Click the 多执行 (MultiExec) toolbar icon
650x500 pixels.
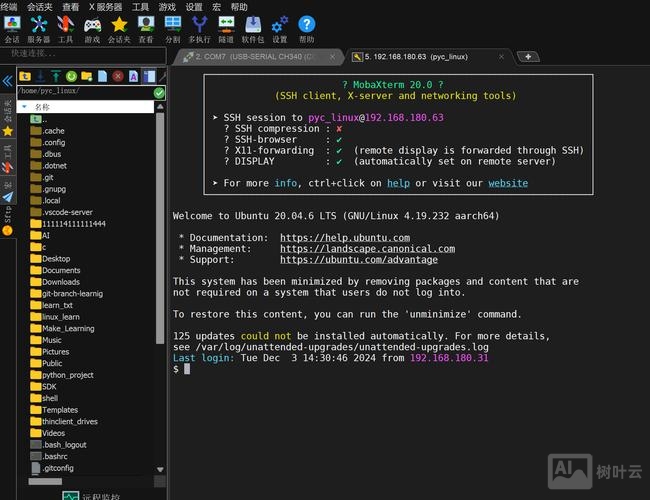(199, 29)
